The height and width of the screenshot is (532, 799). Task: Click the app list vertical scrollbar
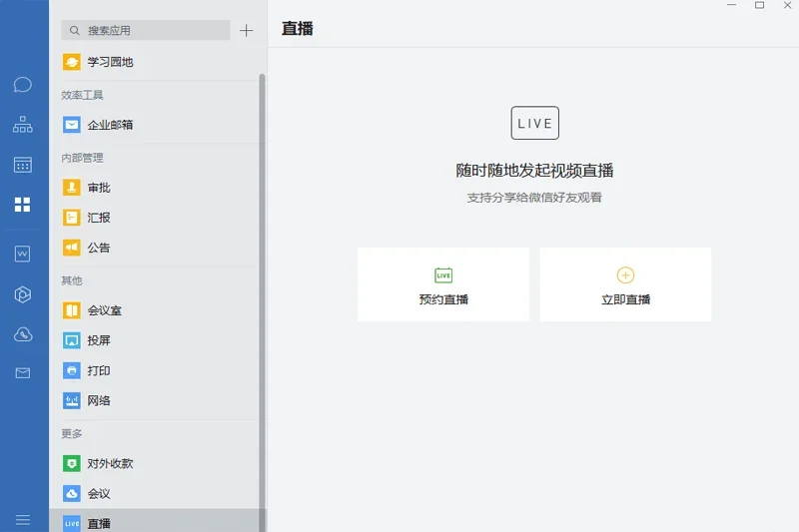point(262,302)
